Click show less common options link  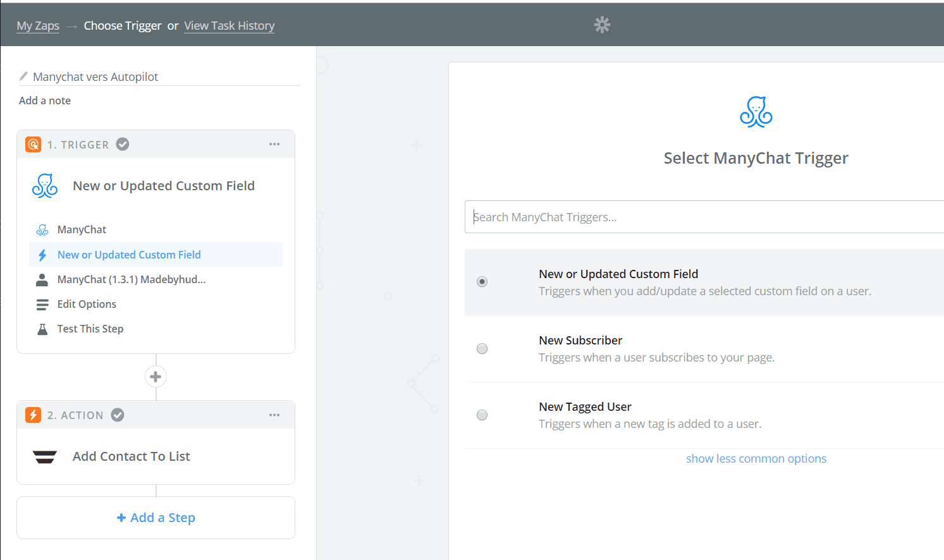[x=756, y=459]
